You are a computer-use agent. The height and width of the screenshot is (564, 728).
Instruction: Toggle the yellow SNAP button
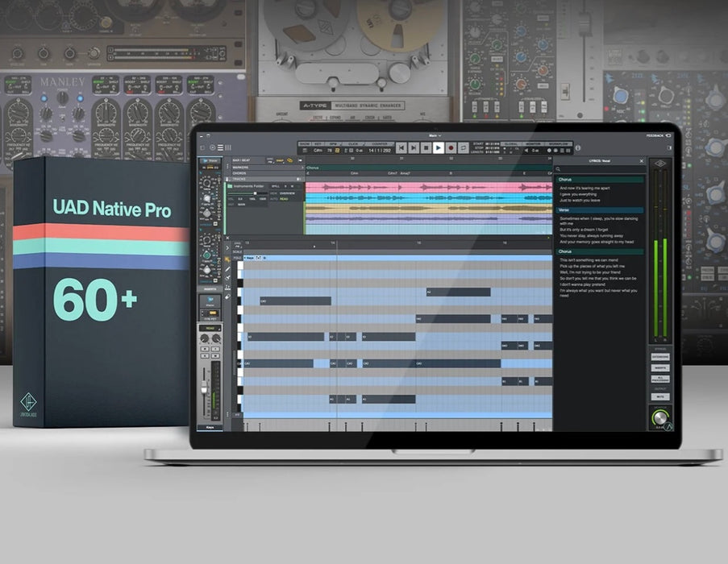280,160
